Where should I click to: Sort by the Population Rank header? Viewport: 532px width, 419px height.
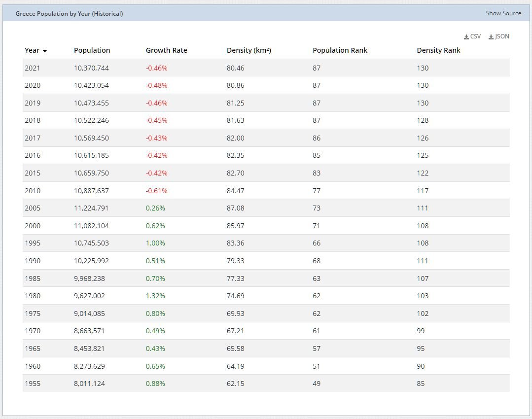coord(340,50)
